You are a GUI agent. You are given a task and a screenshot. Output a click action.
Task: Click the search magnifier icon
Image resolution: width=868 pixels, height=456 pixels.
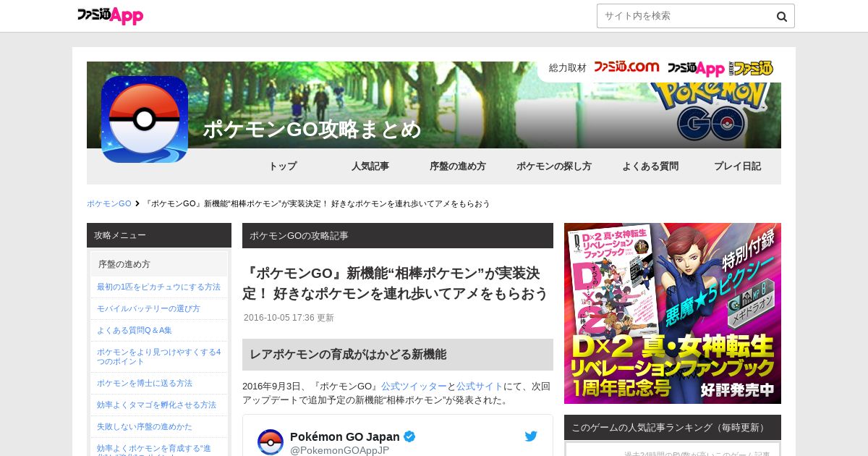coord(781,17)
